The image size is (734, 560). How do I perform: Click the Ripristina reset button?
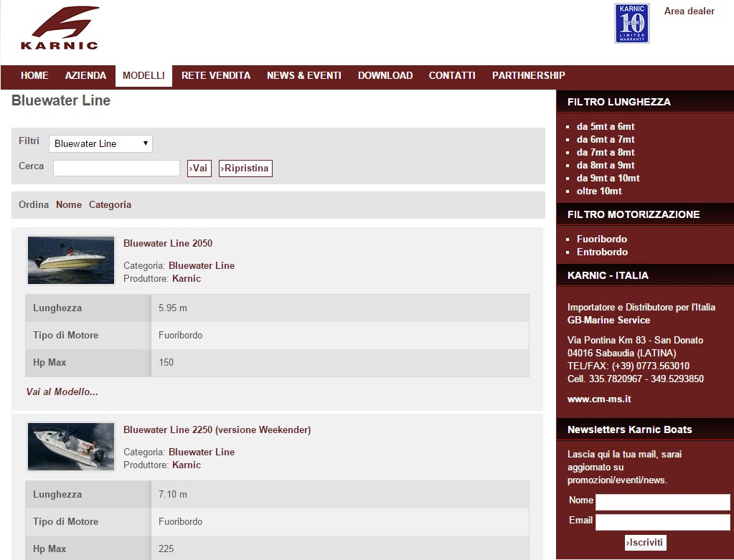pos(246,169)
